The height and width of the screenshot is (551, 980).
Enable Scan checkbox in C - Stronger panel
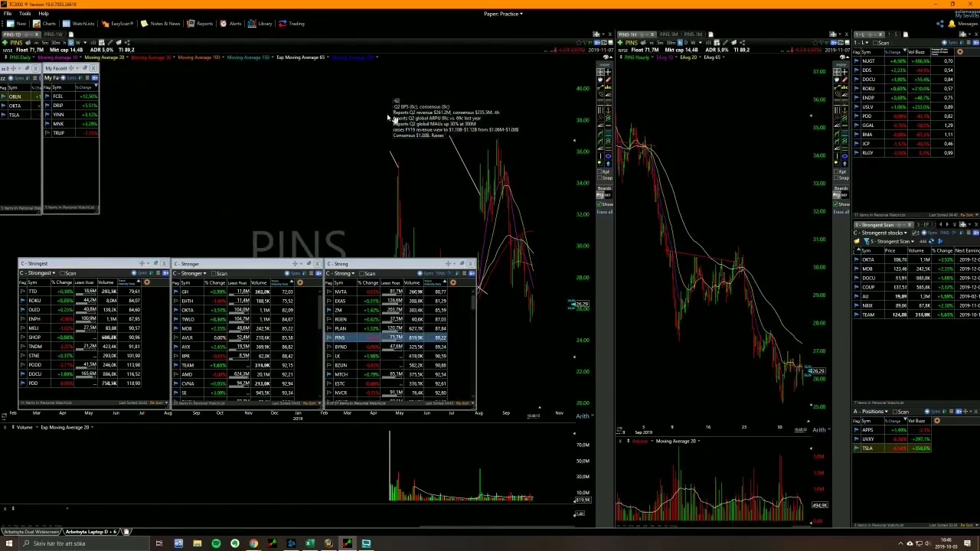coord(214,273)
